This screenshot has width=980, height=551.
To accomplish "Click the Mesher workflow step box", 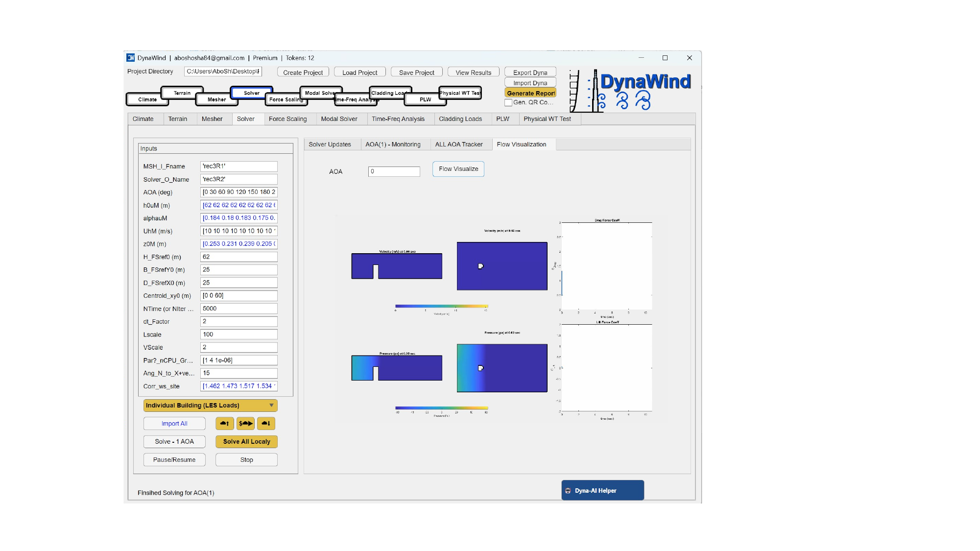I will click(216, 99).
